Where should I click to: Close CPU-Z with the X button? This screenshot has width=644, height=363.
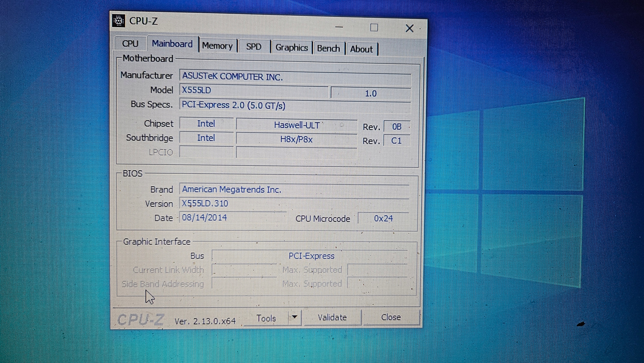pos(410,28)
